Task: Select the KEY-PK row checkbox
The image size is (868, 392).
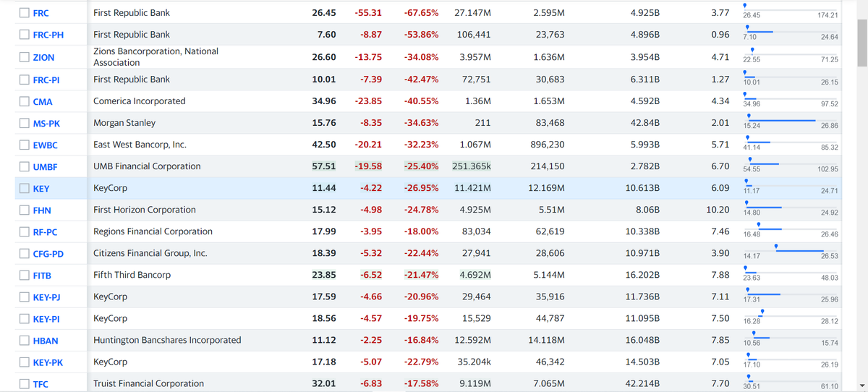Action: tap(25, 362)
